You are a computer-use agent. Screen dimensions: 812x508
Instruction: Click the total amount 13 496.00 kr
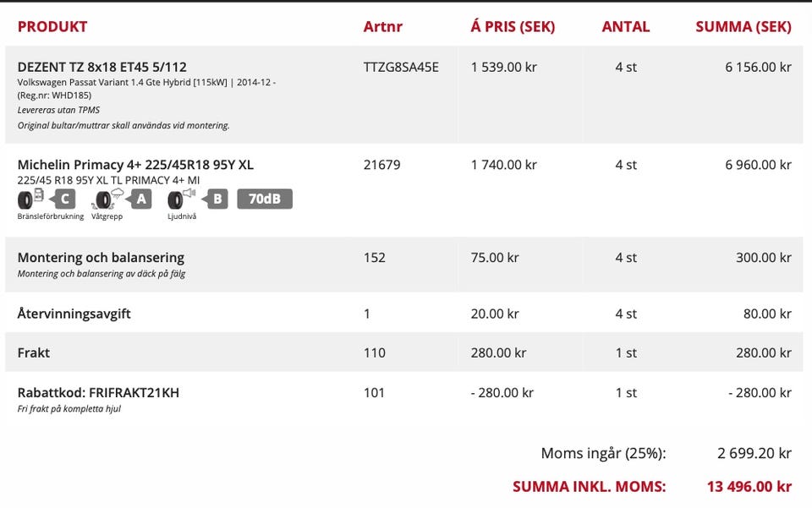click(749, 486)
